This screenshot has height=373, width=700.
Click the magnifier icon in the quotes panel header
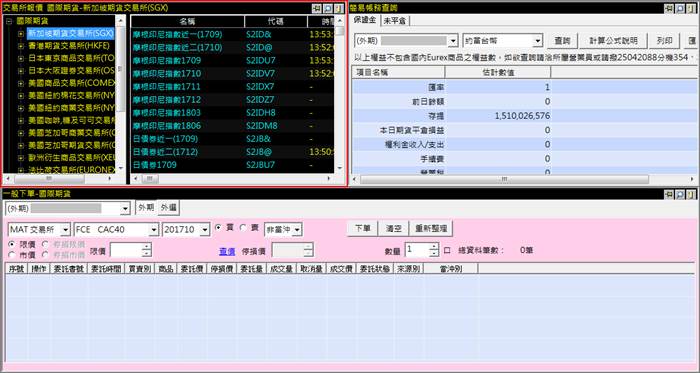click(x=328, y=8)
